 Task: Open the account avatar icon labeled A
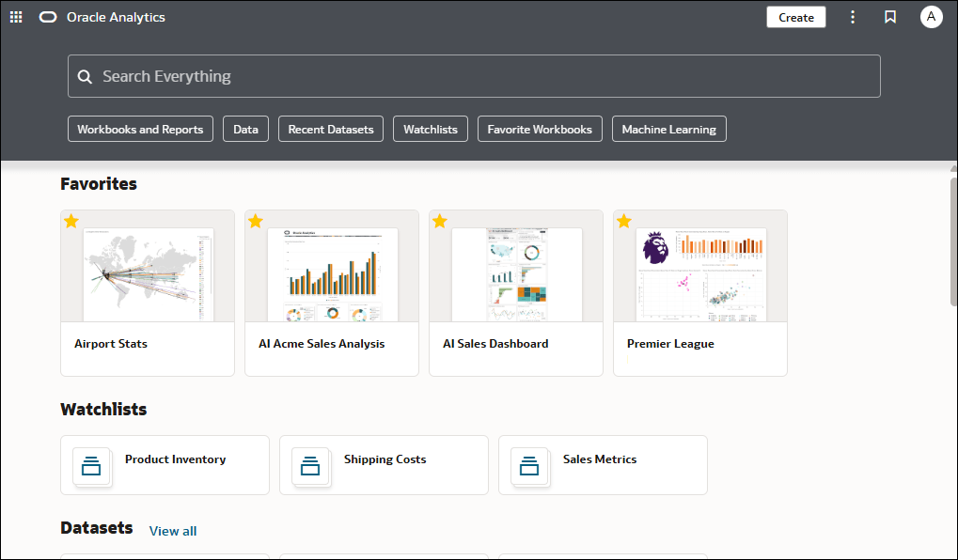click(930, 16)
